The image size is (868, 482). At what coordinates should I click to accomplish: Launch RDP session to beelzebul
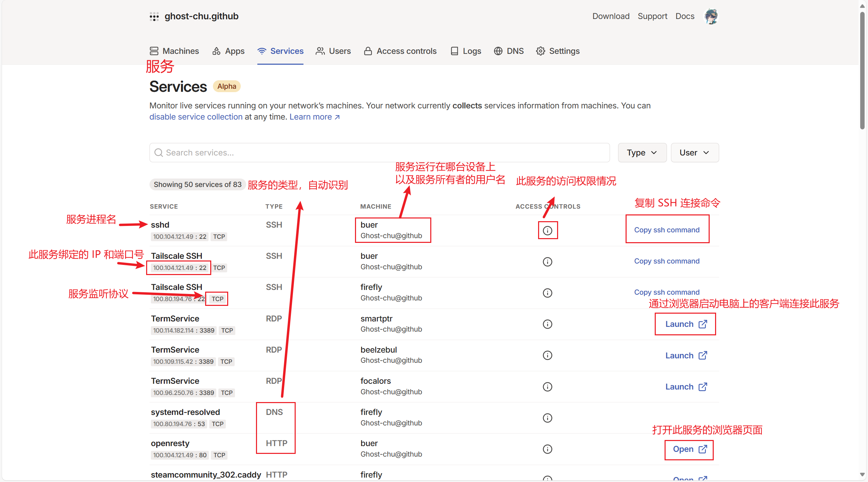tap(686, 356)
